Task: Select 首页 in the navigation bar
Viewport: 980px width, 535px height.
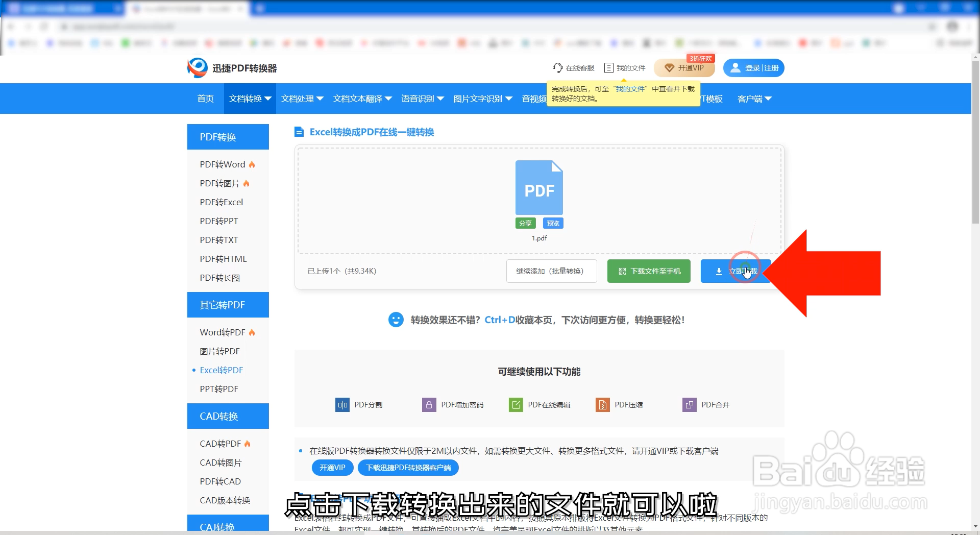Action: click(205, 98)
